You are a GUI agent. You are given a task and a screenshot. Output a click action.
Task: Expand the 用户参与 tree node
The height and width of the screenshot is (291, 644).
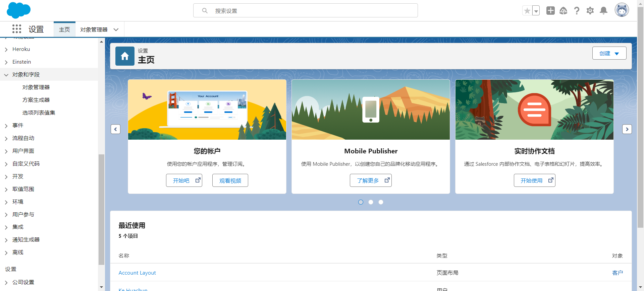tap(6, 215)
